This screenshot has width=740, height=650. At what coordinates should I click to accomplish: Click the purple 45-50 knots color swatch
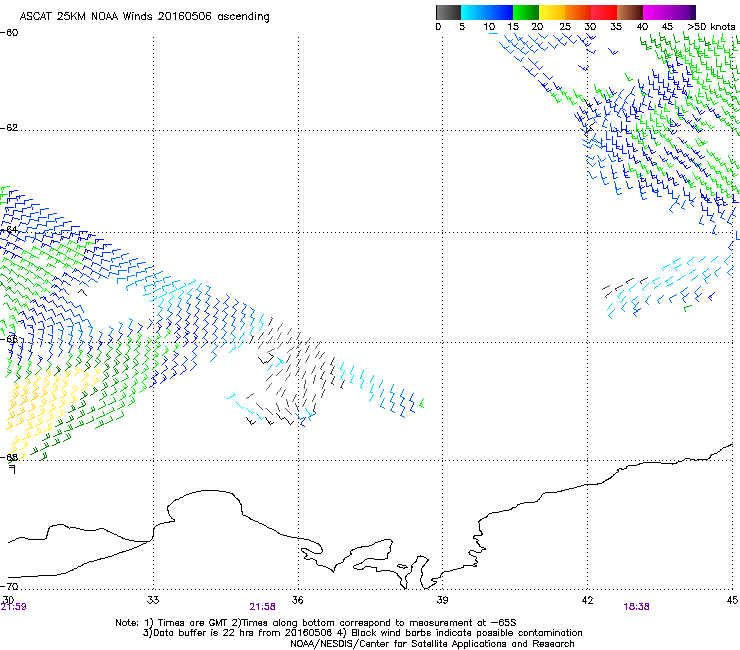coord(682,12)
